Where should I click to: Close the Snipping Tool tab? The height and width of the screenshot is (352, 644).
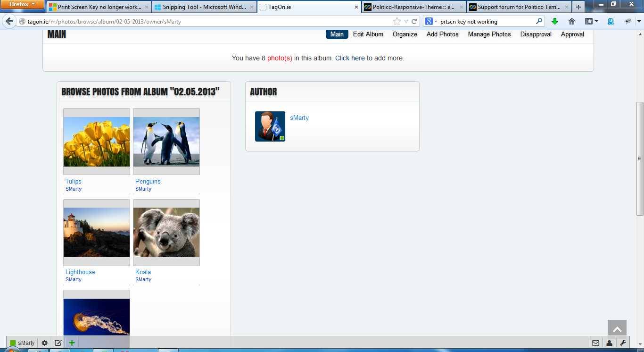[251, 7]
